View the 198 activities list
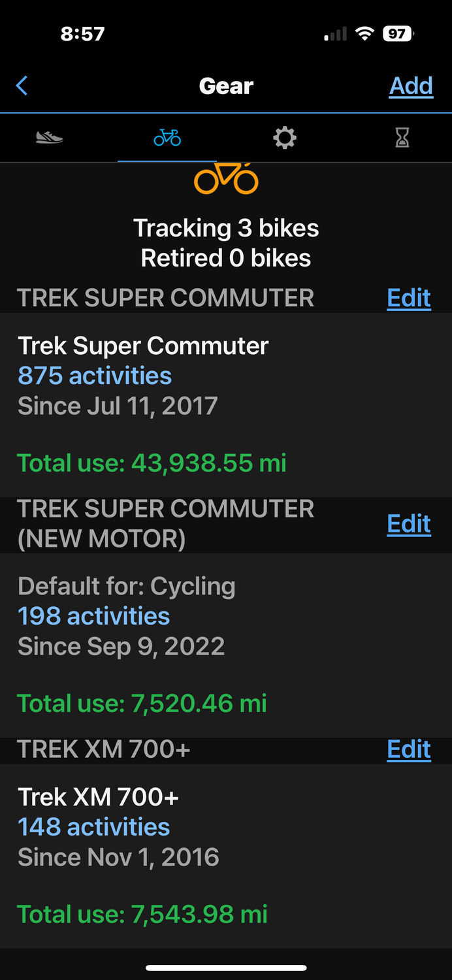This screenshot has width=452, height=980. pyautogui.click(x=93, y=616)
